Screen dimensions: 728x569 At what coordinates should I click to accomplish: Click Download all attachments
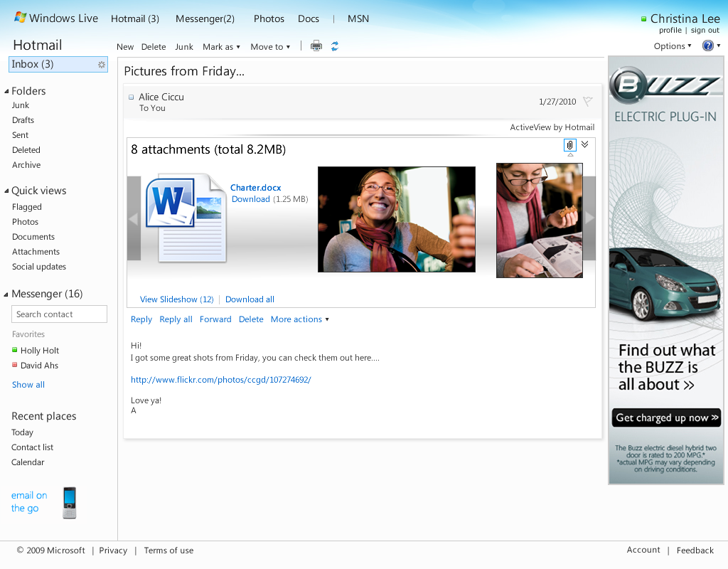[250, 299]
